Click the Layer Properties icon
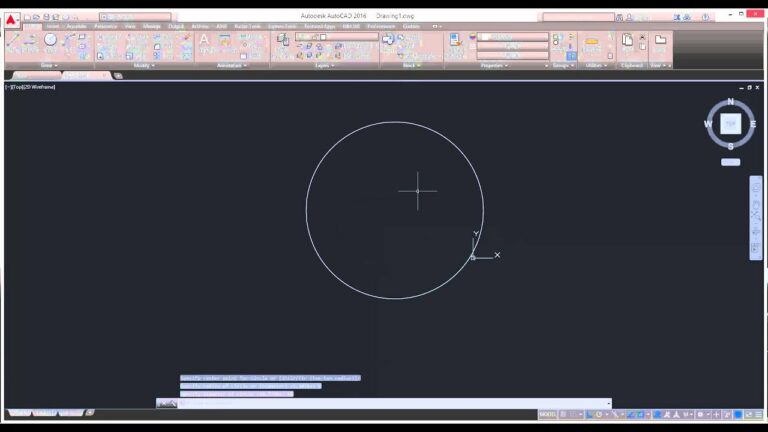768x432 pixels. pos(282,41)
